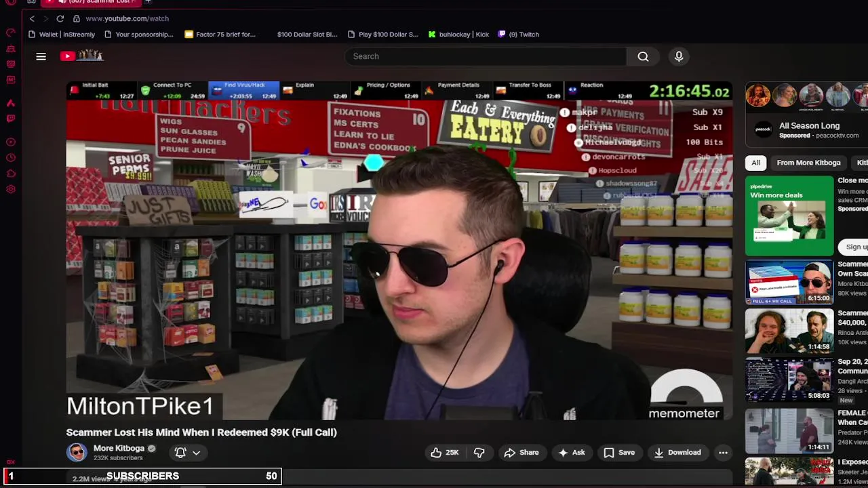Click the video player to pause

pos(399,251)
